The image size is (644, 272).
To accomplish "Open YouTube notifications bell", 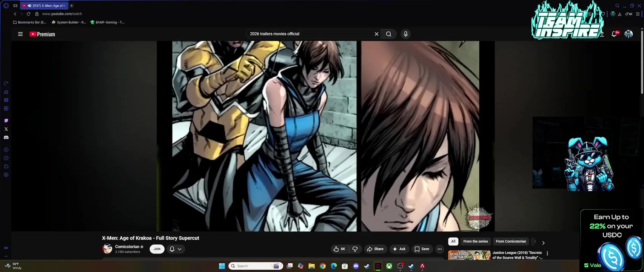I will coord(614,34).
